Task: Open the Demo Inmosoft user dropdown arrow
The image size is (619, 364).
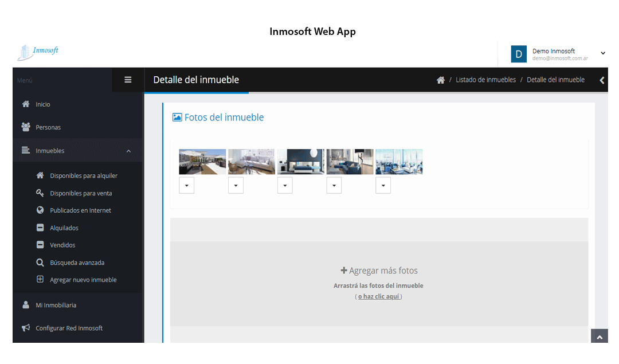Action: point(603,53)
